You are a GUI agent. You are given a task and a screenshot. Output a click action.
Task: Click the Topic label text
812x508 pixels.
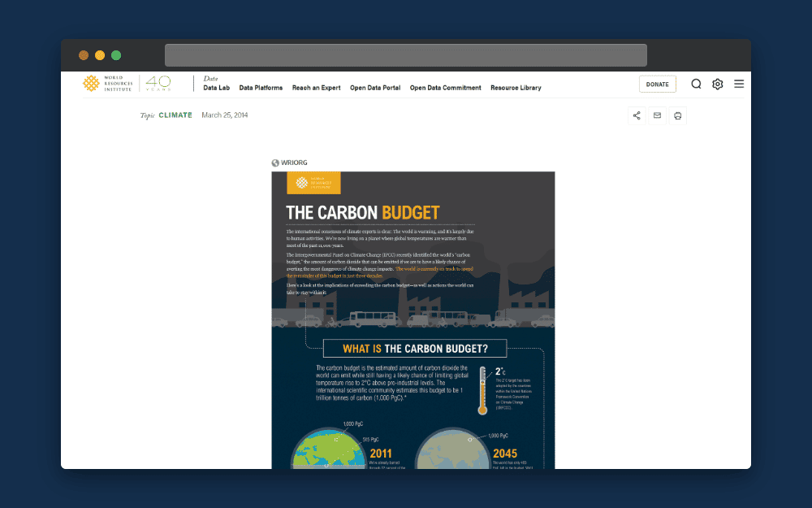point(148,115)
